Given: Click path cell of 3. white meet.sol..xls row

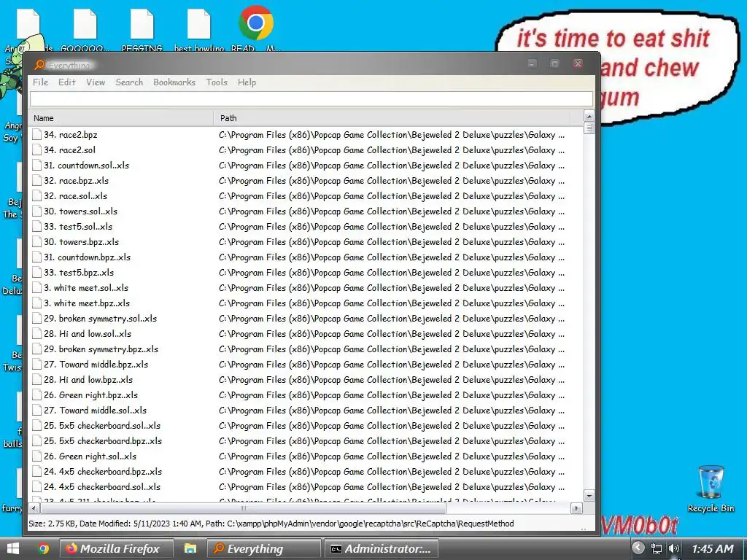Looking at the screenshot, I should 392,287.
